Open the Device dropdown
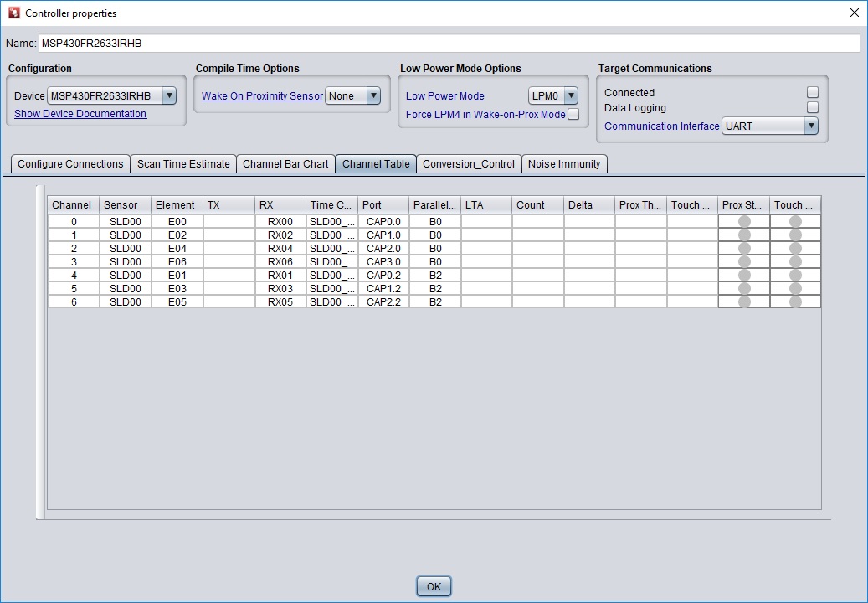This screenshot has height=603, width=868. pyautogui.click(x=112, y=95)
